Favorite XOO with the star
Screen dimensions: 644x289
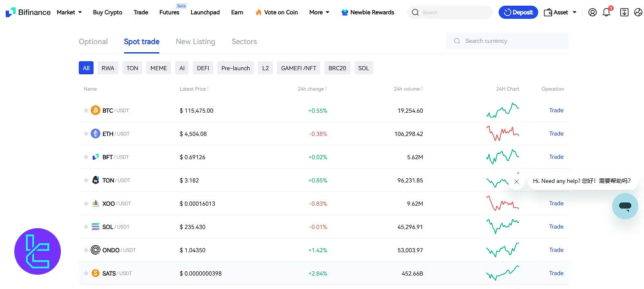[x=86, y=203]
